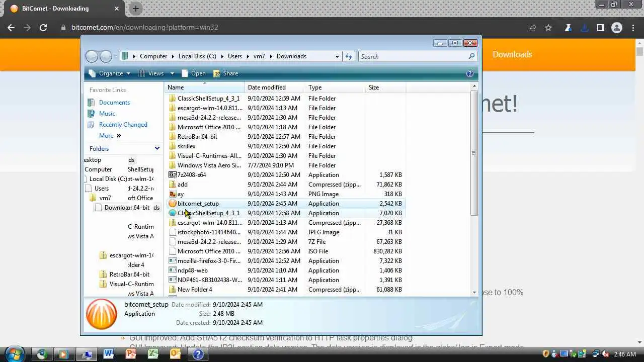Open Recently Changed favorite link
This screenshot has height=362, width=644.
123,125
